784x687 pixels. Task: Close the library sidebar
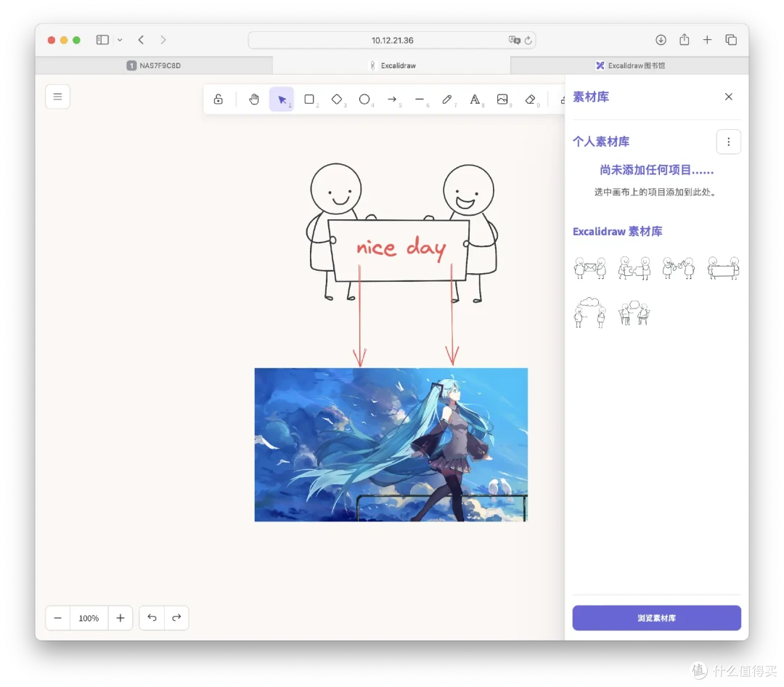tap(729, 97)
